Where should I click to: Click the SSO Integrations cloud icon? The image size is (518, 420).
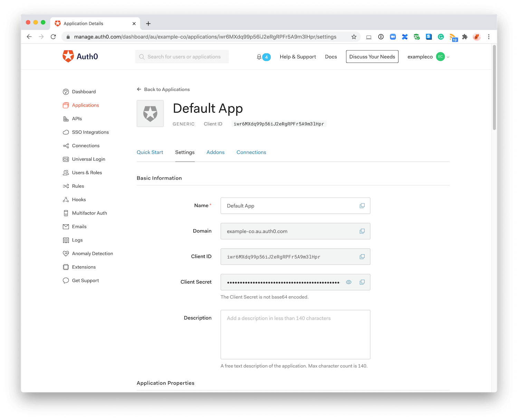[66, 132]
